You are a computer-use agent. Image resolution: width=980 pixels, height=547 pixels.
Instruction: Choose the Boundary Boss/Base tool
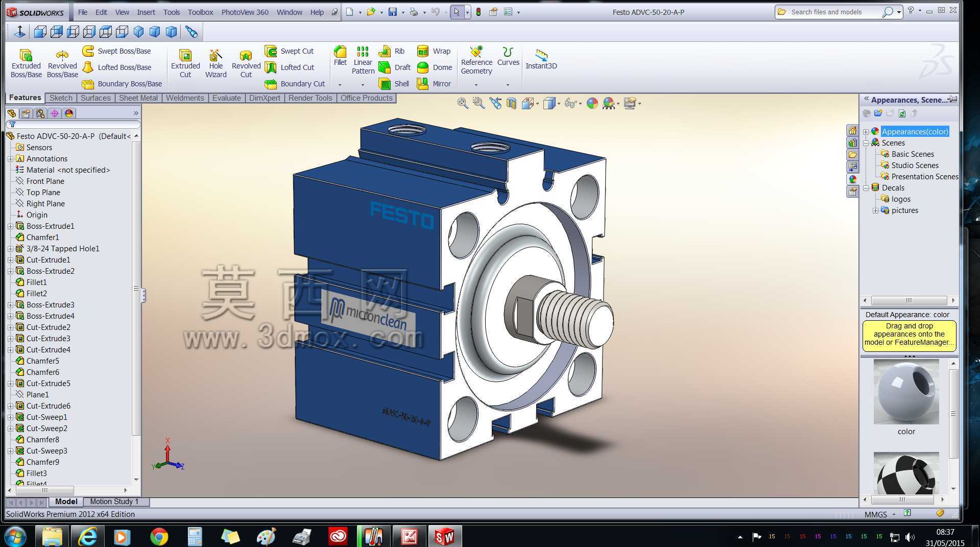[x=123, y=84]
